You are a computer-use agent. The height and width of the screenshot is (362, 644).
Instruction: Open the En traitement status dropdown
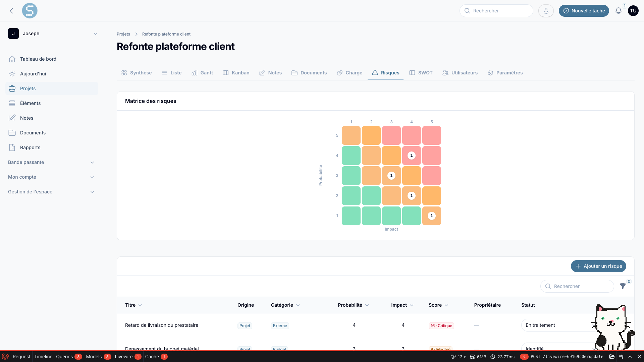(x=560, y=325)
